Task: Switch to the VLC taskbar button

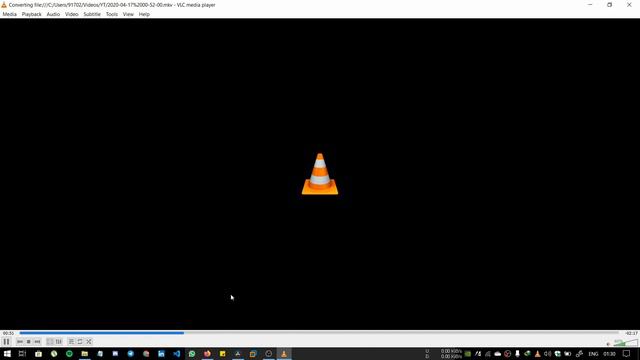Action: [x=284, y=354]
